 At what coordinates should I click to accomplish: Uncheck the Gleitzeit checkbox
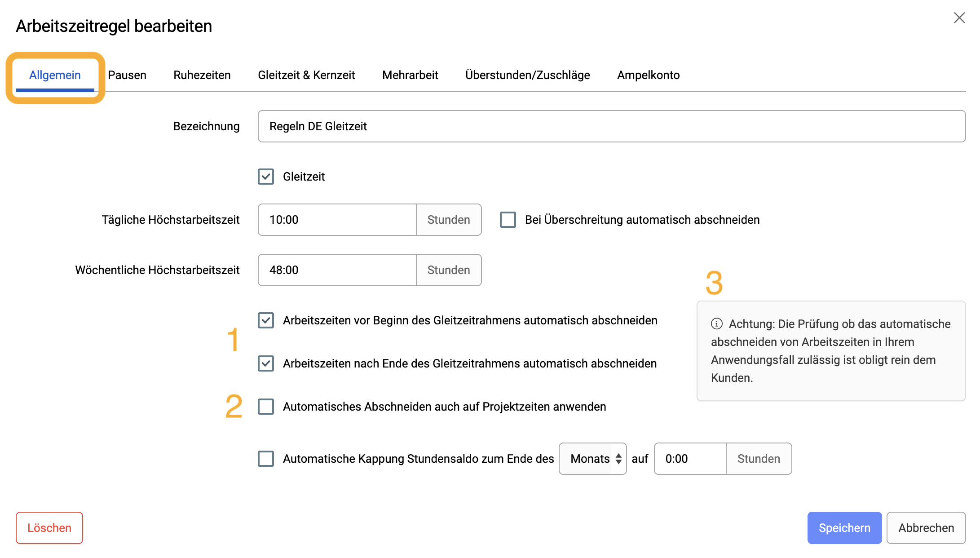(x=266, y=177)
